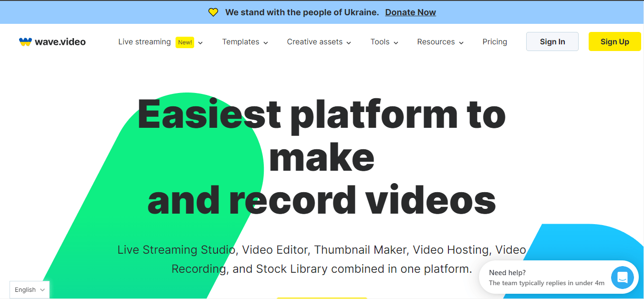Click the Ukraine support banner
The height and width of the screenshot is (299, 644).
(x=322, y=12)
